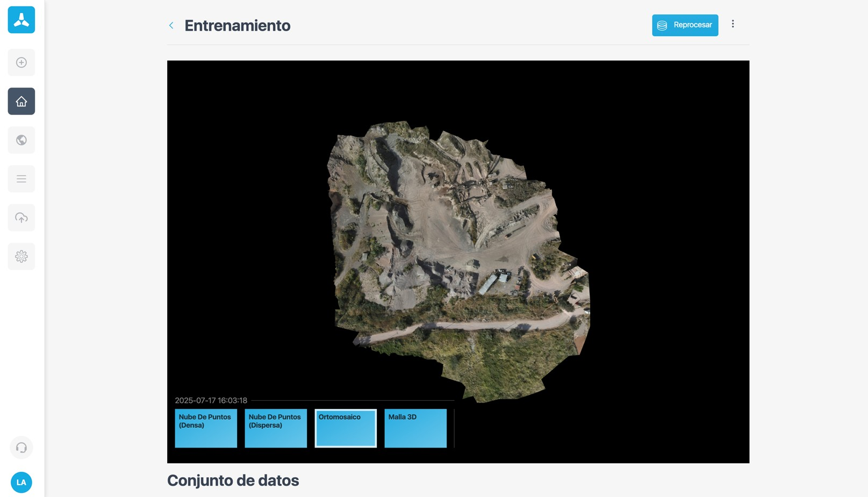Viewport: 868px width, 497px height.
Task: Click the 2025-07-17 16:03:18 timestamp
Action: [x=211, y=400]
